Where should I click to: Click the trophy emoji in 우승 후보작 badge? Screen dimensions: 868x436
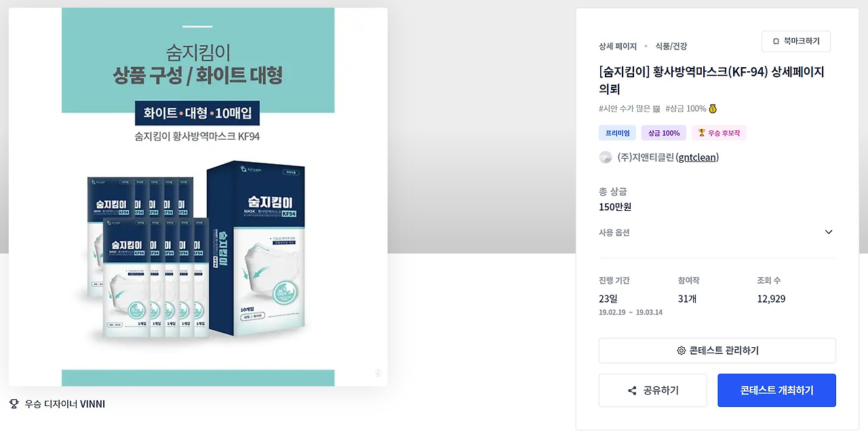click(x=701, y=133)
